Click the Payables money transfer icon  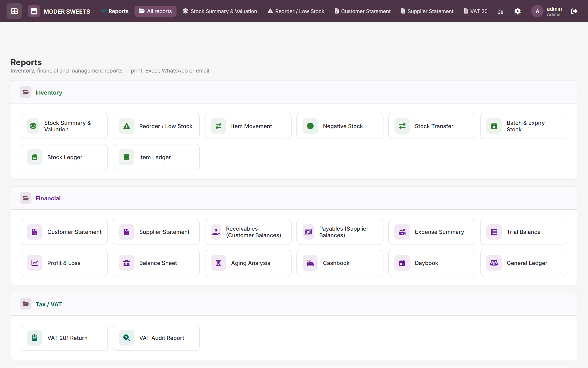click(x=308, y=232)
